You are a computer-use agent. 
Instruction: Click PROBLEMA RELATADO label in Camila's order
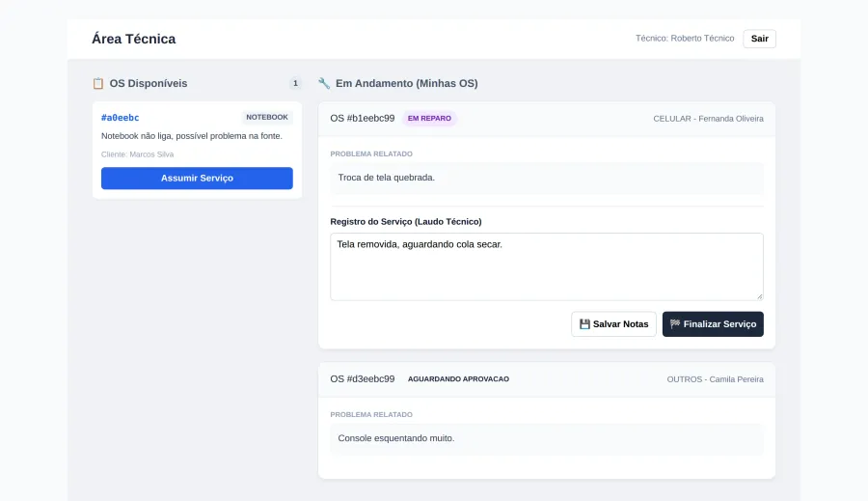click(371, 414)
